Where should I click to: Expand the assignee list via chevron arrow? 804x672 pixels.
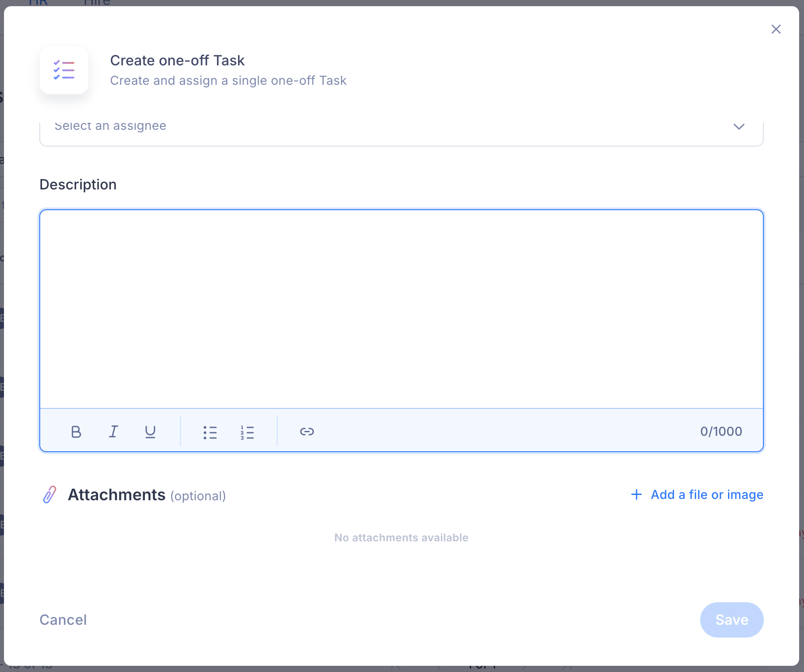739,127
